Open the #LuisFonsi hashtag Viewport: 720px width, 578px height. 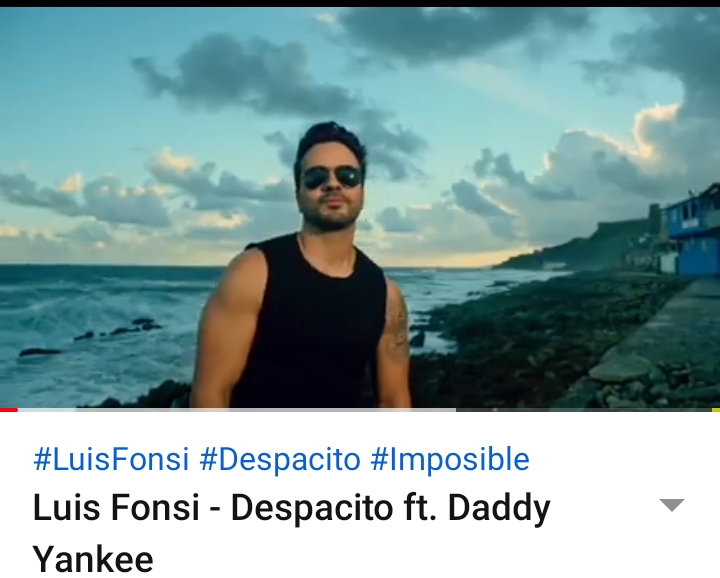click(x=111, y=459)
